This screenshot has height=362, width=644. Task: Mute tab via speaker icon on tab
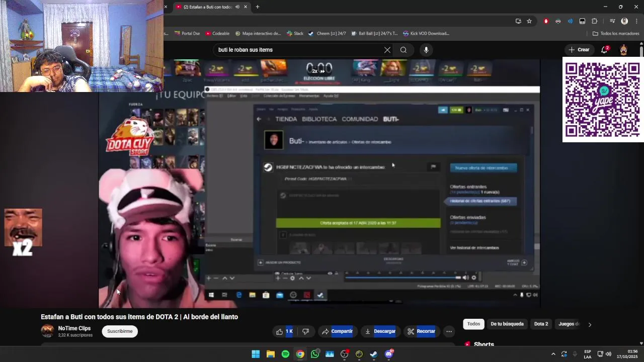(237, 7)
